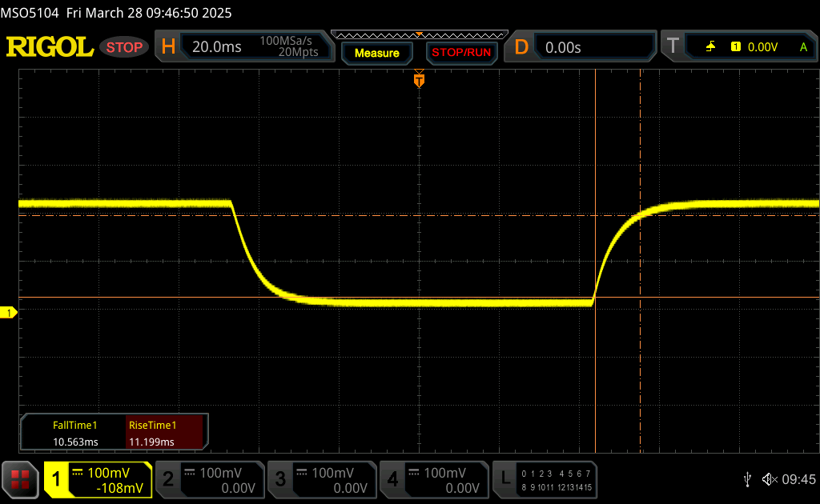Image resolution: width=820 pixels, height=504 pixels.
Task: Click the waveform memory position bar
Action: click(419, 34)
